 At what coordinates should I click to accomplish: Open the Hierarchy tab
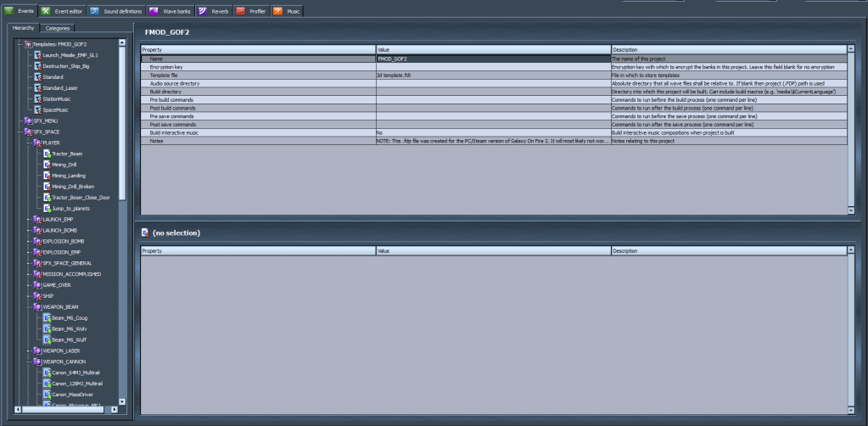coord(23,28)
